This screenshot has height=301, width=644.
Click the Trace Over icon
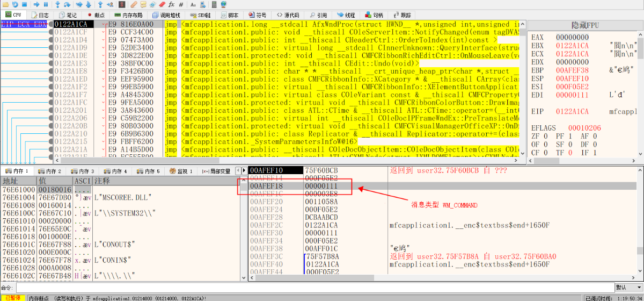89,4
